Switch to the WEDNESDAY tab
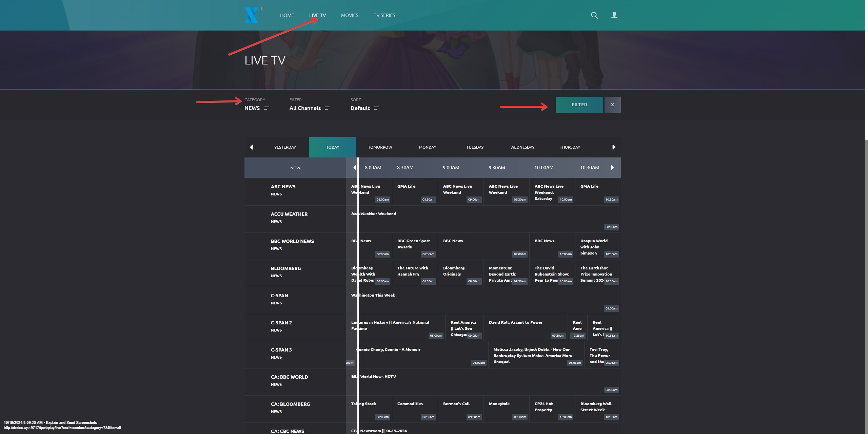This screenshot has height=434, width=868. [x=522, y=147]
